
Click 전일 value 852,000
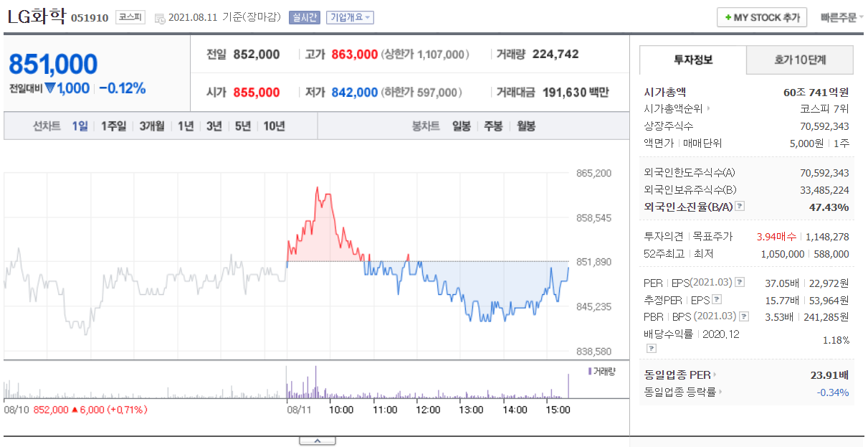(x=257, y=54)
